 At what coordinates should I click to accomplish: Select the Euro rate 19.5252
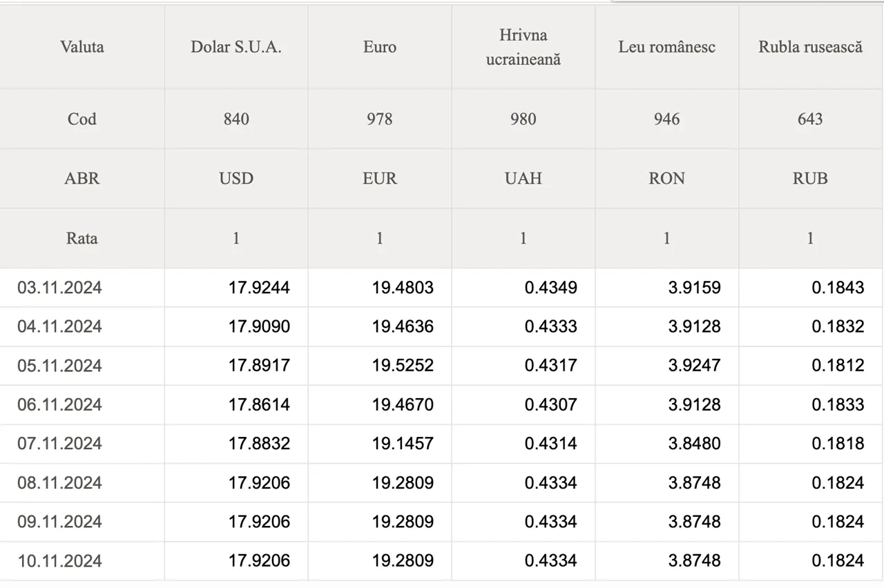pyautogui.click(x=403, y=365)
